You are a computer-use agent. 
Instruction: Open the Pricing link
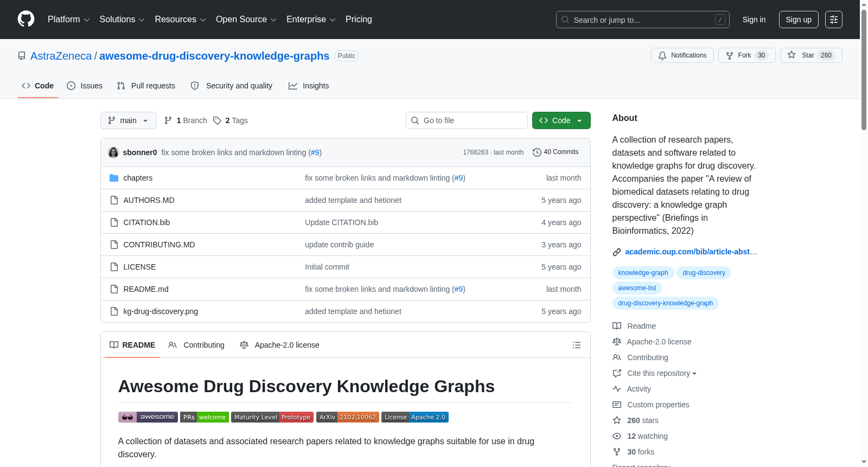[359, 20]
